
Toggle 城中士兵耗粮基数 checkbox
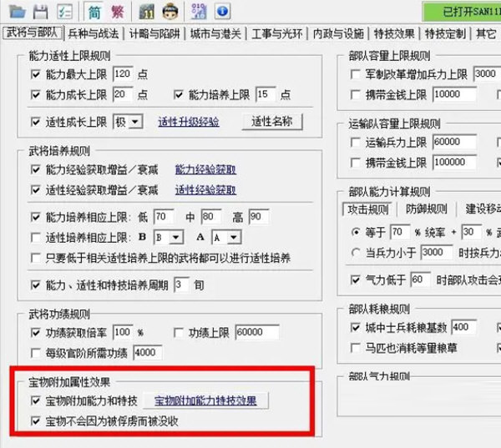(x=356, y=327)
